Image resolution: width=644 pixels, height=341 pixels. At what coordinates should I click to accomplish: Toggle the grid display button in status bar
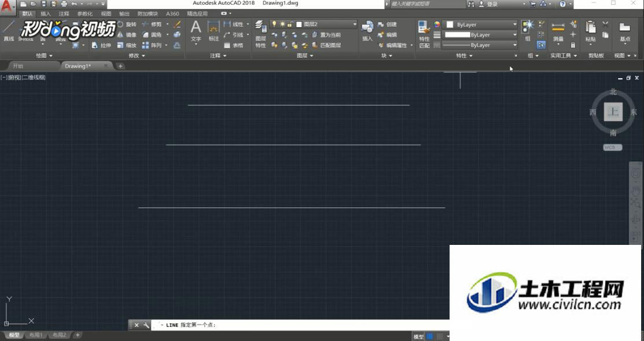[x=429, y=336]
